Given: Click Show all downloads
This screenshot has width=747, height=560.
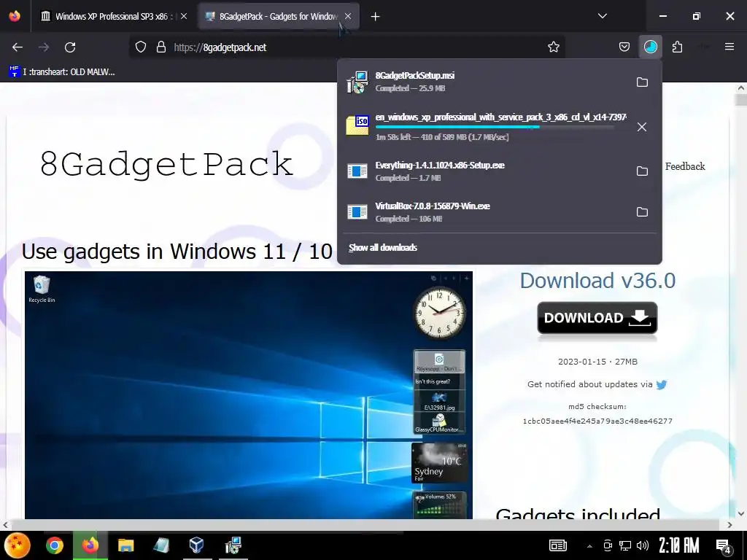Looking at the screenshot, I should (x=382, y=248).
